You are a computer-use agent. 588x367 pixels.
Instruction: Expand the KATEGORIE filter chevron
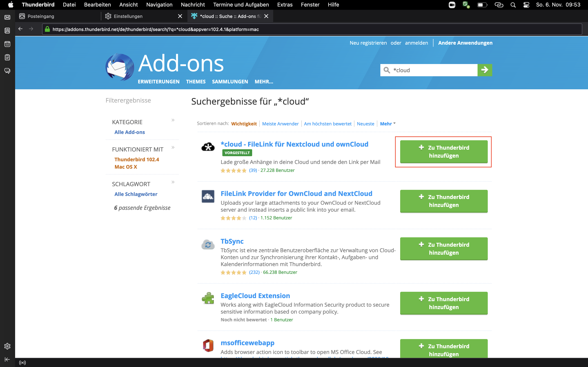(x=173, y=120)
